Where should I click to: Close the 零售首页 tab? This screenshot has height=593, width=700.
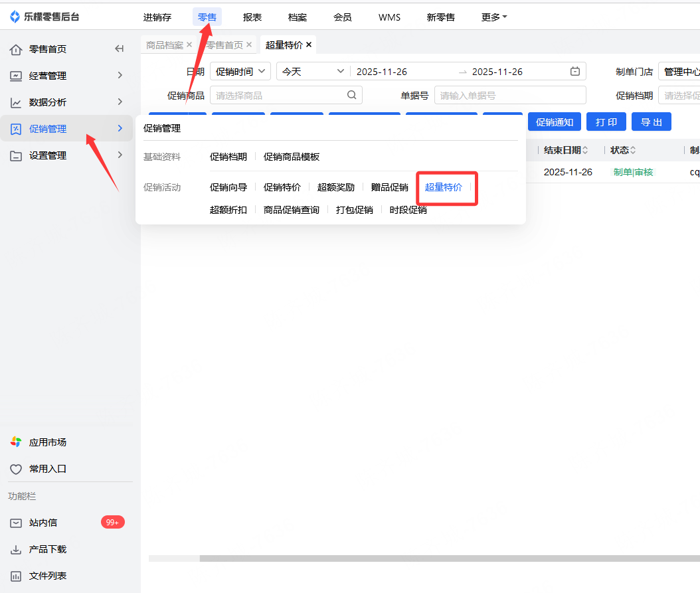click(249, 44)
